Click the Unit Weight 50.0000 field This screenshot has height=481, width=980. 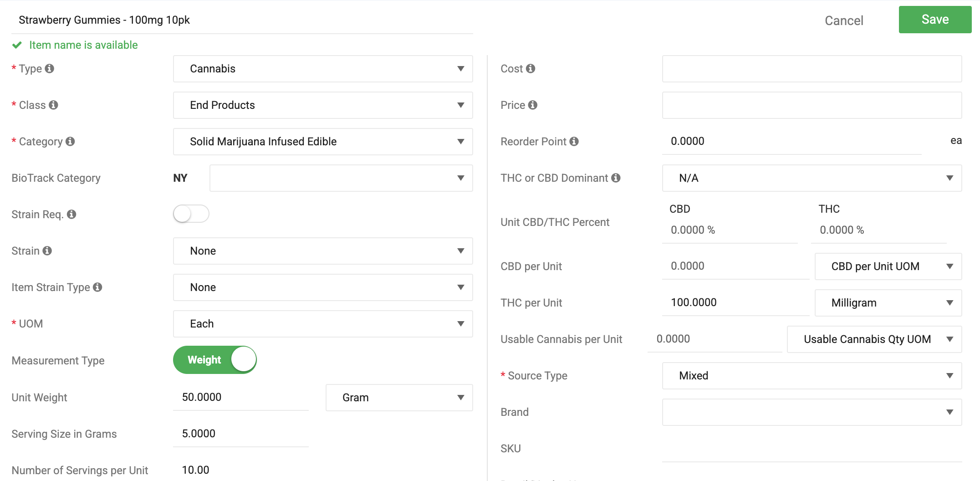point(241,397)
